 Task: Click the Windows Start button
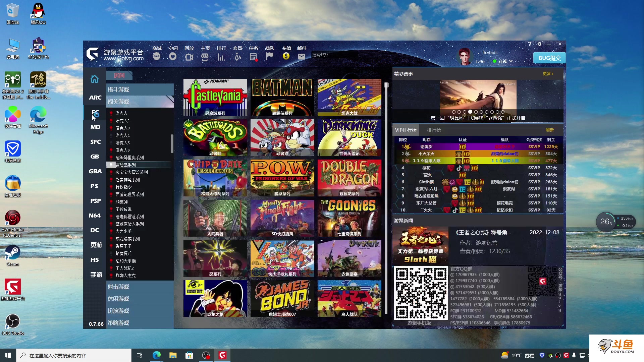pyautogui.click(x=8, y=355)
